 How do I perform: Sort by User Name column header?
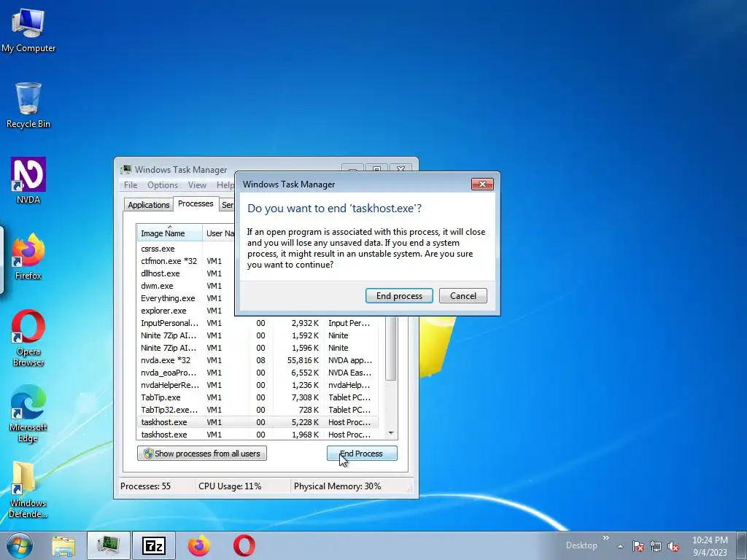pos(219,233)
